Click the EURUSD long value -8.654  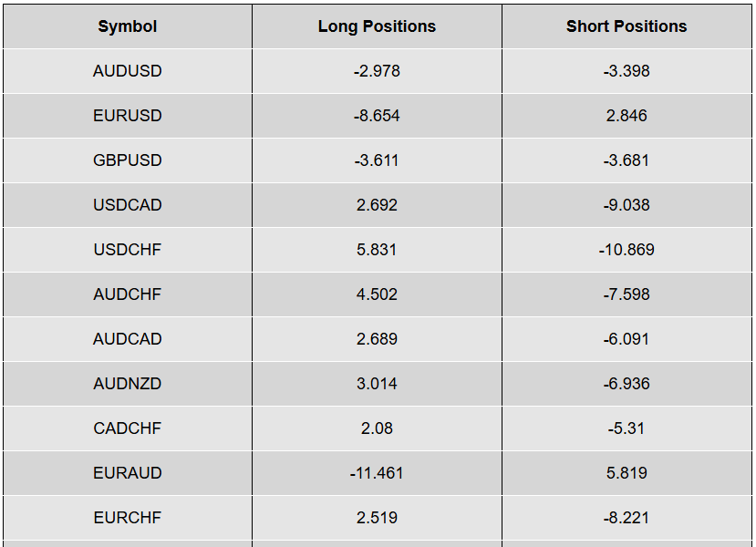point(377,116)
